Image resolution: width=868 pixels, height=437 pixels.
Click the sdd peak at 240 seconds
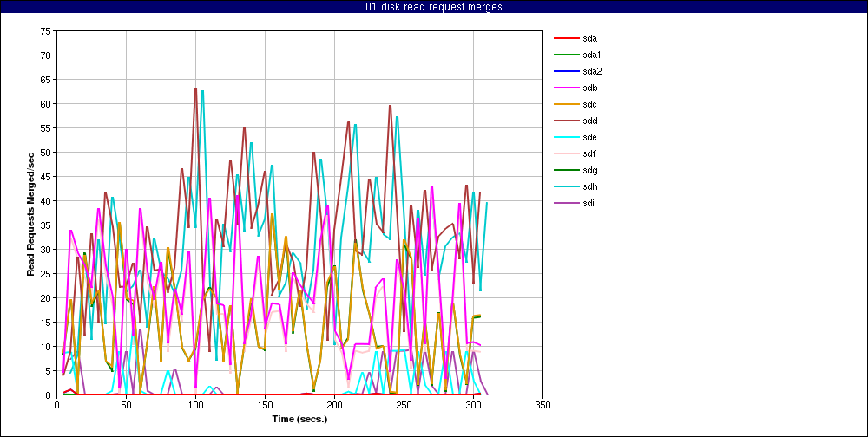[x=391, y=106]
